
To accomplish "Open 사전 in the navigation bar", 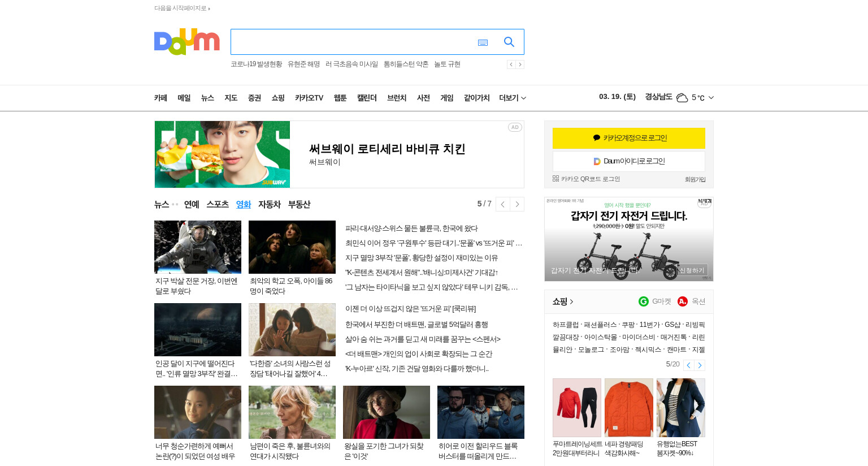I will (x=423, y=98).
